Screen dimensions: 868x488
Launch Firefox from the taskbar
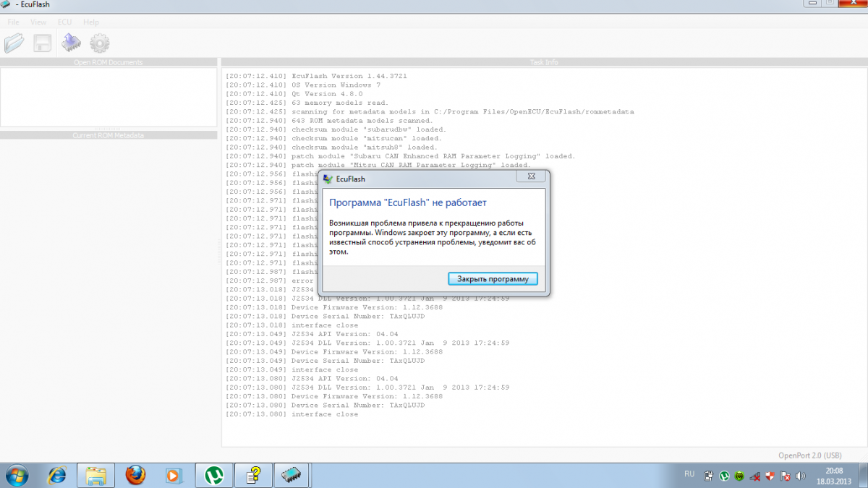click(135, 475)
